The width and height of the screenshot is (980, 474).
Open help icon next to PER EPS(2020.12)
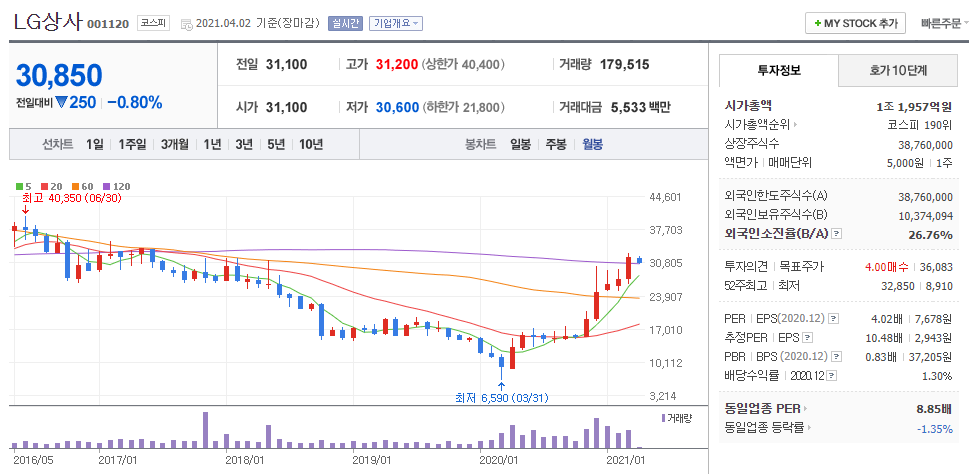point(833,319)
